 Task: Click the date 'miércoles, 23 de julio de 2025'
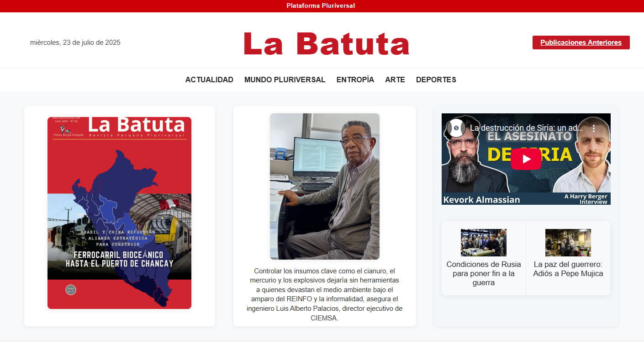[x=75, y=43]
